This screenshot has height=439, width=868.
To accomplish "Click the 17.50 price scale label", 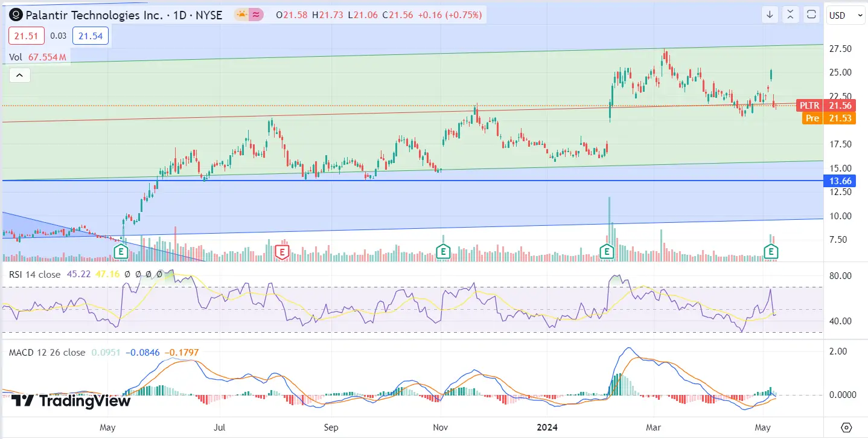I will (839, 144).
